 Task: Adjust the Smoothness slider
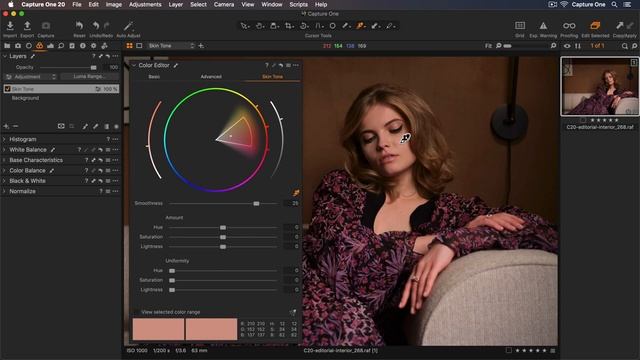pos(256,203)
